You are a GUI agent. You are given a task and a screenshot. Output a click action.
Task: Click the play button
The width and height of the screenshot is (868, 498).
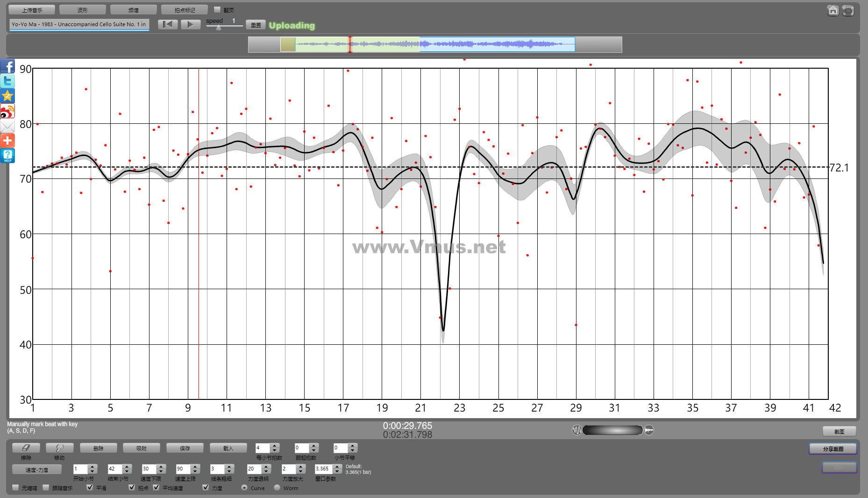[190, 25]
